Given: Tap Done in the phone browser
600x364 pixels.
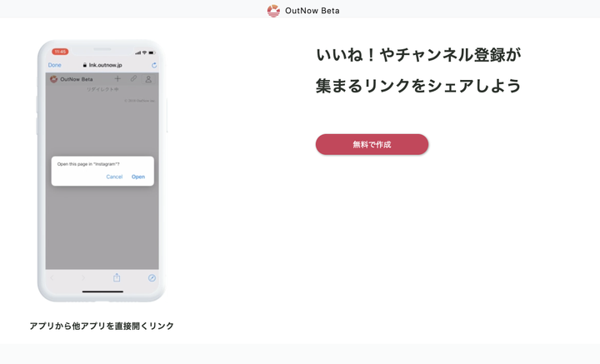Looking at the screenshot, I should point(54,65).
